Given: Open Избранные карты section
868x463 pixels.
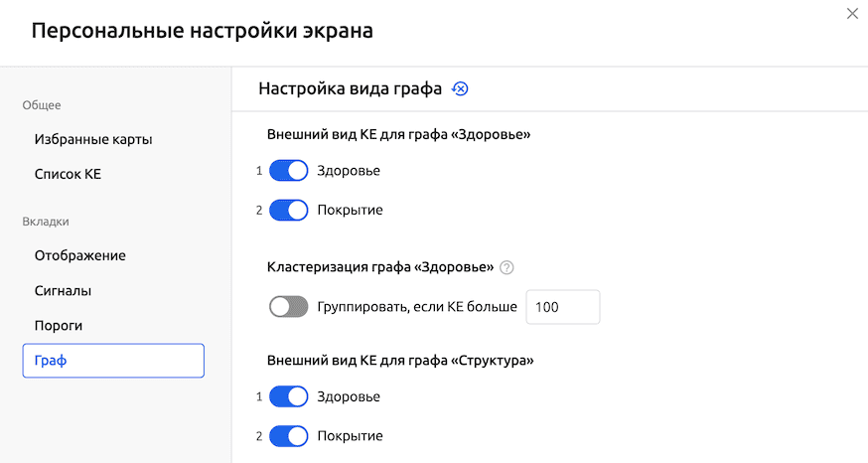Looking at the screenshot, I should (x=93, y=140).
